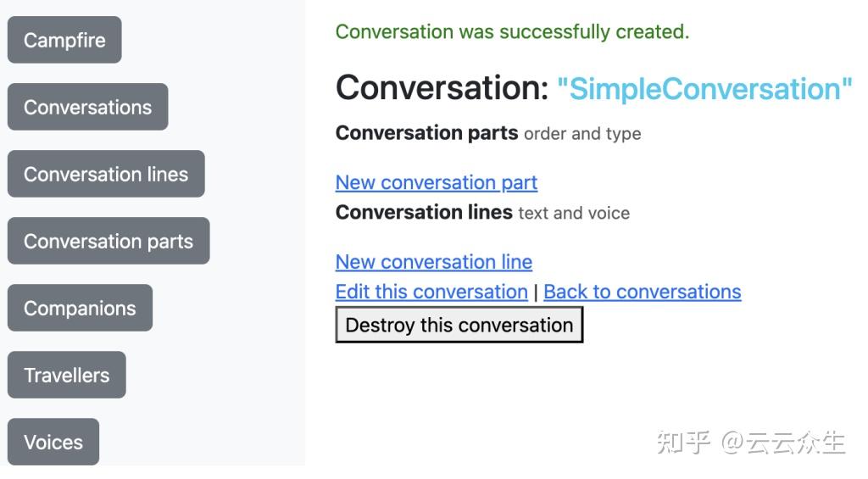Image resolution: width=868 pixels, height=479 pixels.
Task: Follow the Back to conversations link
Action: [x=643, y=292]
